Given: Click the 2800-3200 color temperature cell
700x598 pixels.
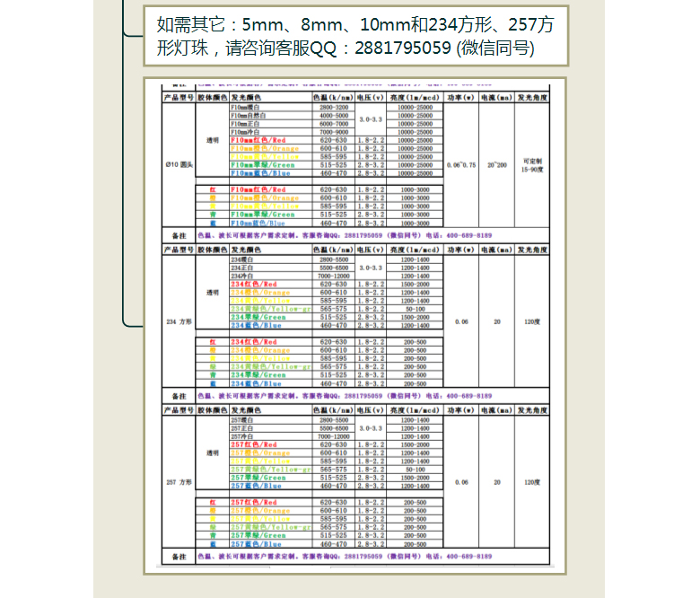Looking at the screenshot, I should pyautogui.click(x=333, y=108).
